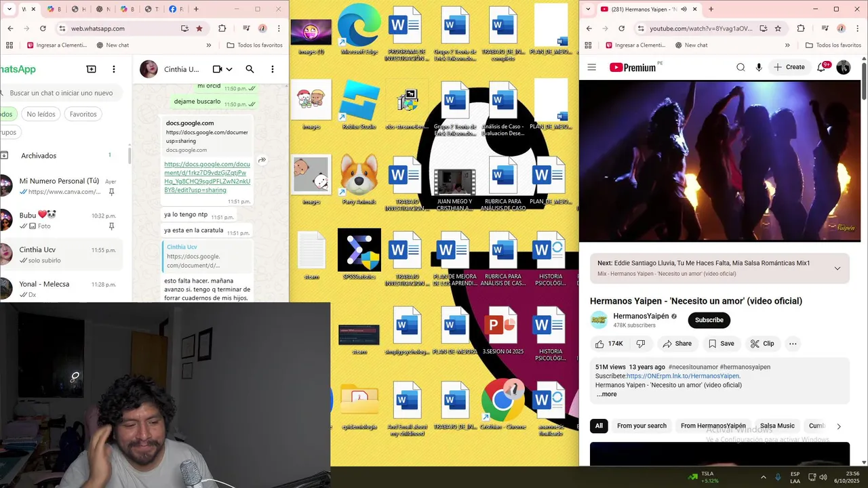
Task: Open SPSS Statistics desktop shortcut
Action: (359, 254)
